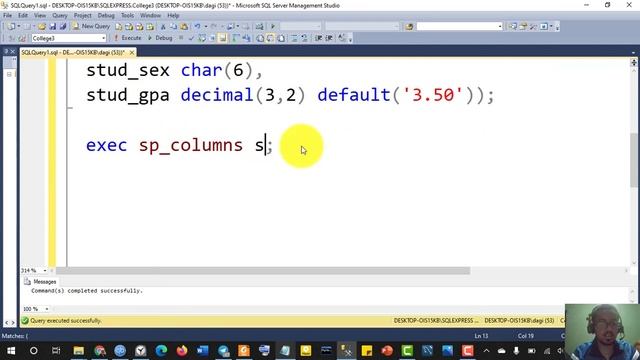Open Microsoft Edge from the taskbar
This screenshot has width=640, height=360.
pyautogui.click(x=161, y=351)
